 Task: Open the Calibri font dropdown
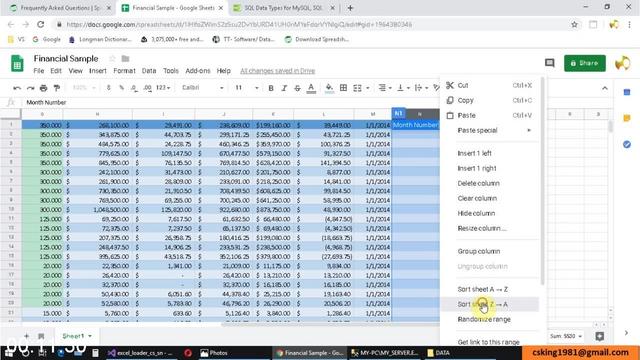tap(202, 88)
